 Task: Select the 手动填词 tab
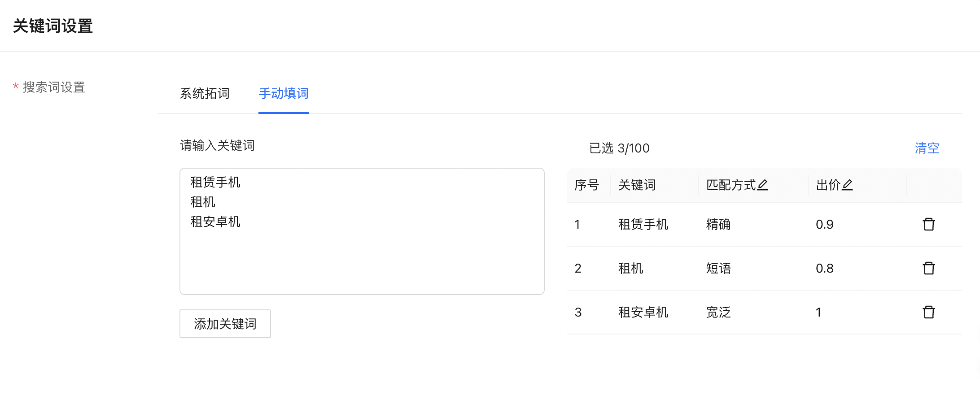tap(284, 93)
